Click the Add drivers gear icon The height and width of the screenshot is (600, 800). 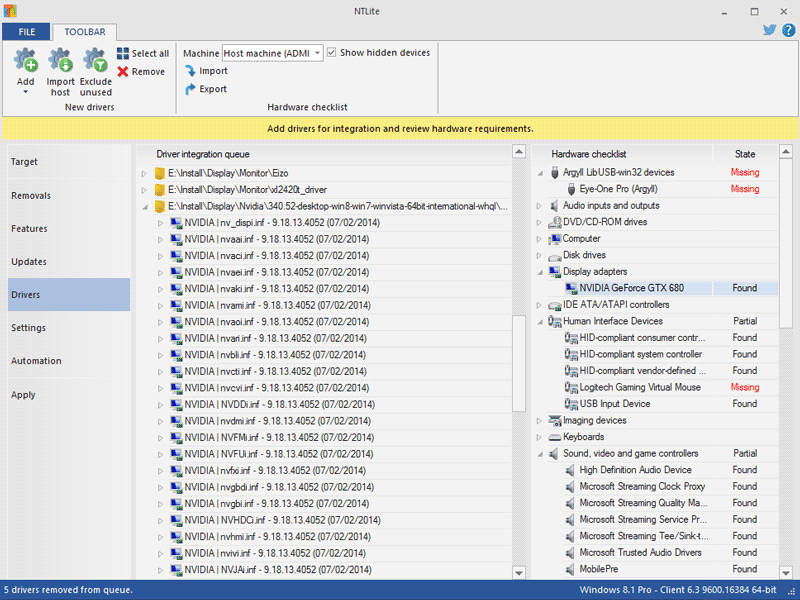(26, 60)
